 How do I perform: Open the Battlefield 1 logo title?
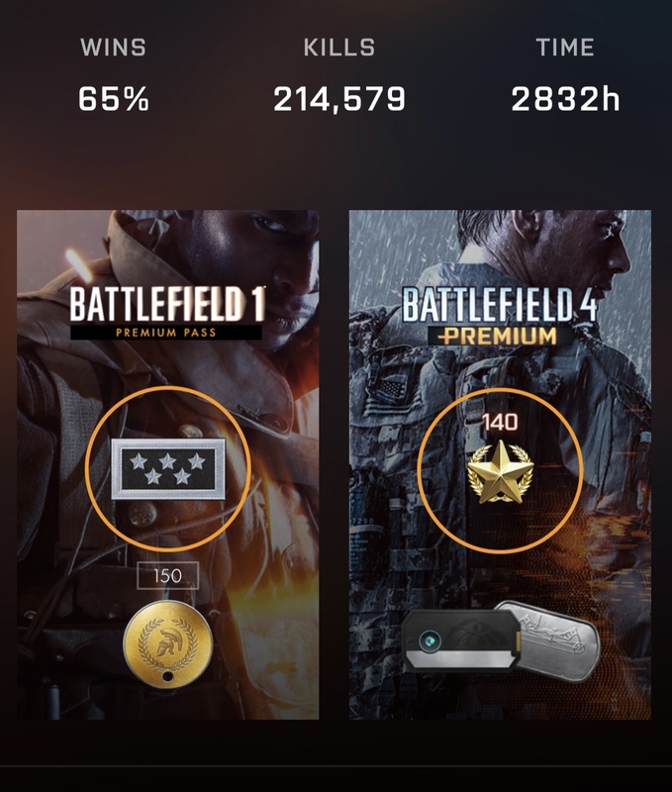coord(167,305)
